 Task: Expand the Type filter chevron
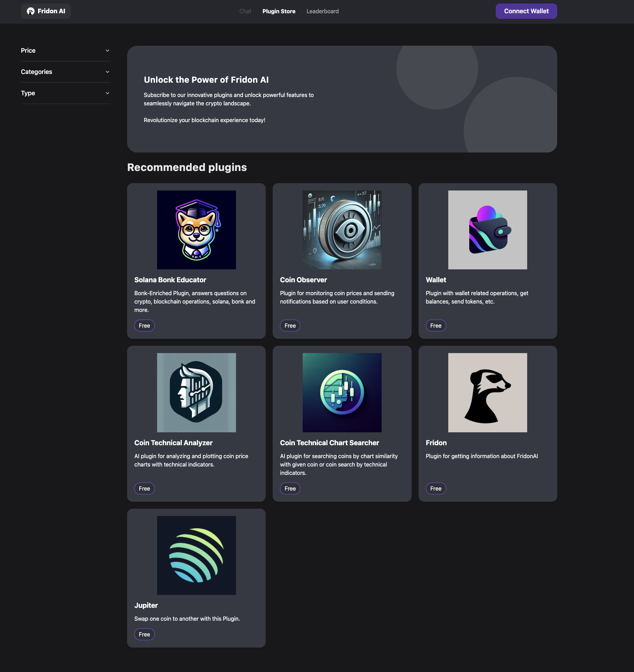[x=108, y=93]
